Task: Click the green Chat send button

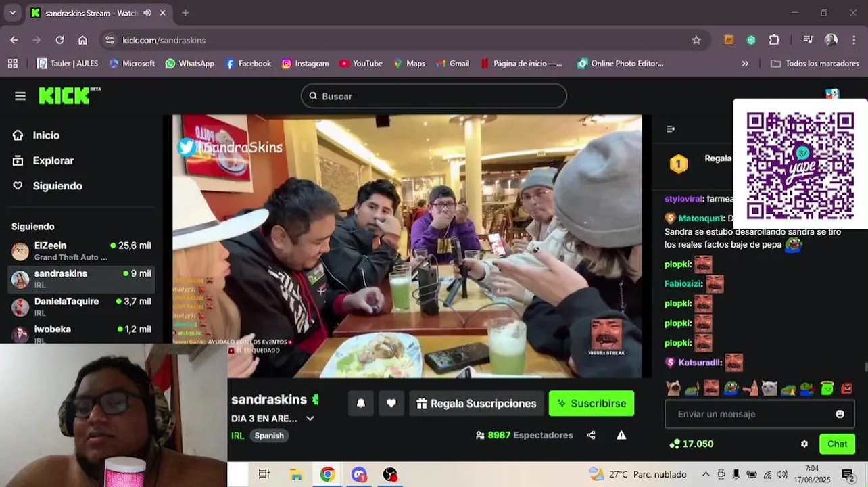Action: click(x=837, y=444)
